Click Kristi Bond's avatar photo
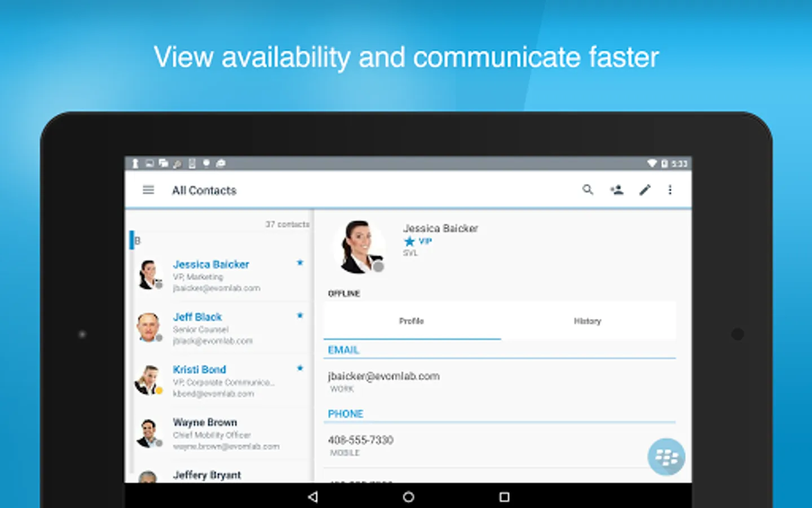 pyautogui.click(x=149, y=380)
